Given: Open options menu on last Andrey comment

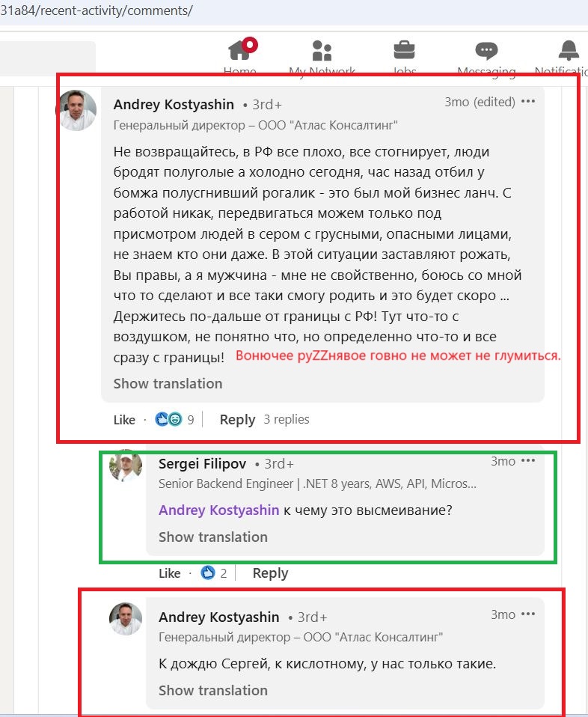Looking at the screenshot, I should coord(528,614).
